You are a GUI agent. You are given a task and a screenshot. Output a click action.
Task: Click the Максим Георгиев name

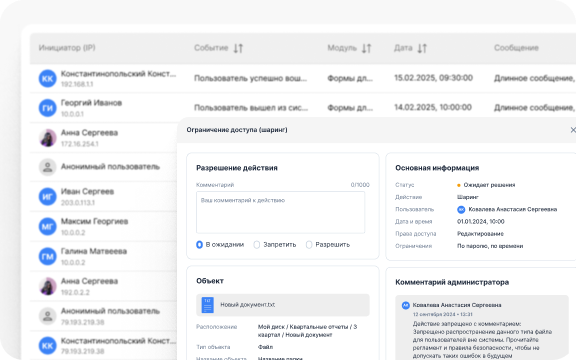94,221
